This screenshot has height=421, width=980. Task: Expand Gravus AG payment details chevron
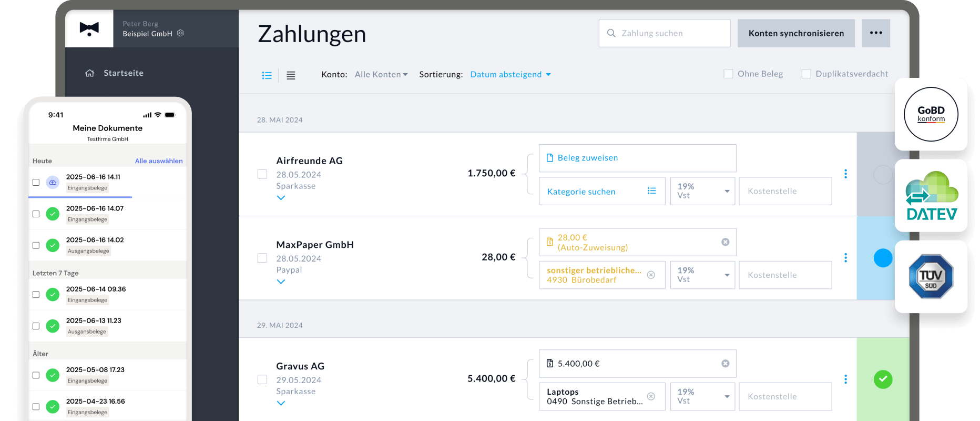pos(281,403)
